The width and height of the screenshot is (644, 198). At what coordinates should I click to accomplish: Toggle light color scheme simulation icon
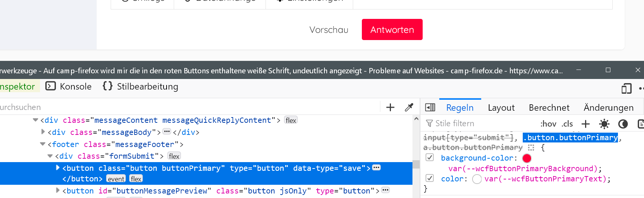point(604,124)
